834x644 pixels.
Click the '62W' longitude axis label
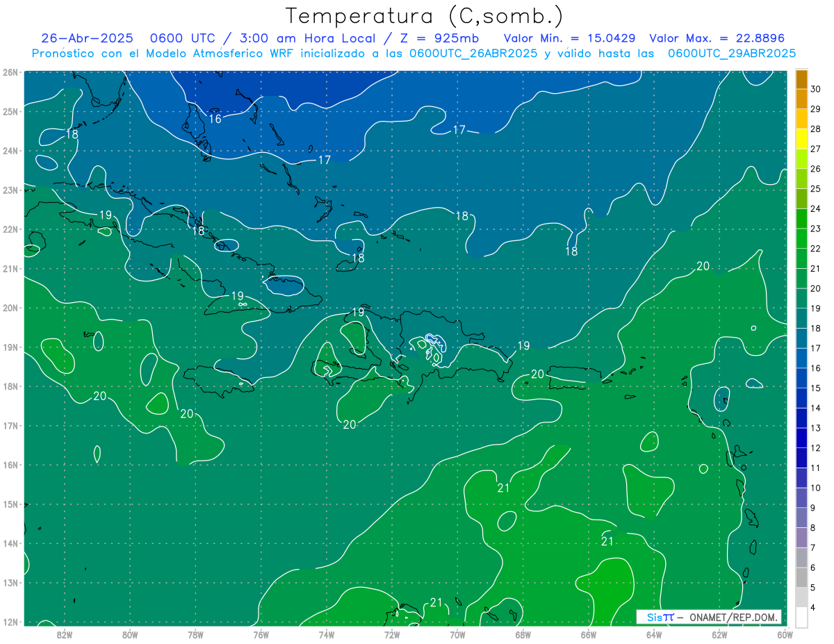pyautogui.click(x=719, y=634)
